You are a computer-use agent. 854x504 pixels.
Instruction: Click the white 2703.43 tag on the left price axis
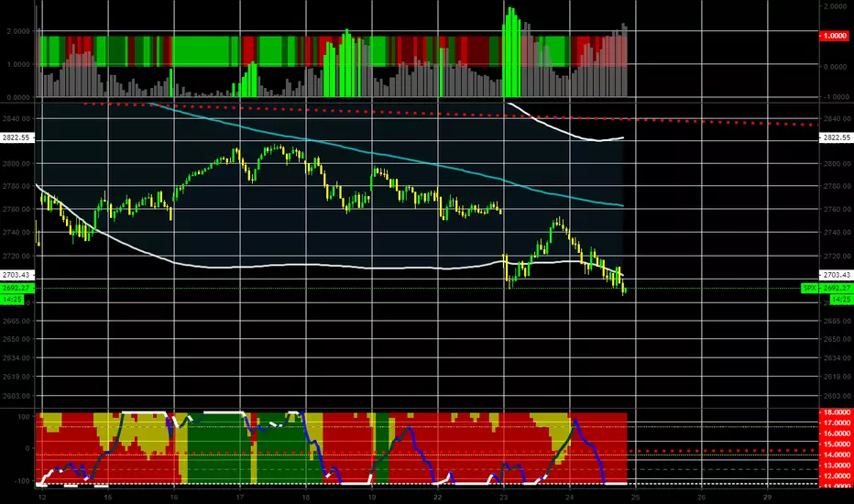coord(16,275)
